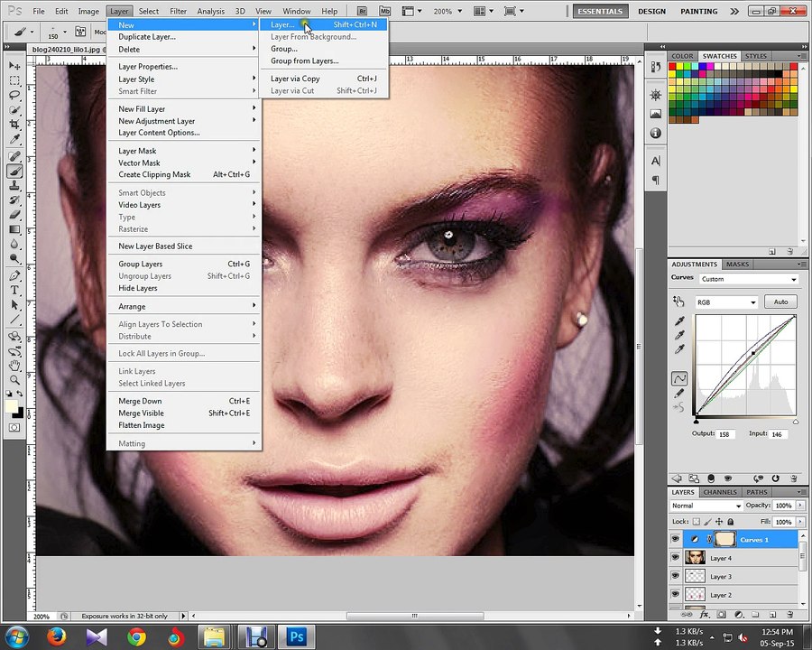Open the RGB channel dropdown in Curves
The height and width of the screenshot is (650, 812).
click(726, 302)
